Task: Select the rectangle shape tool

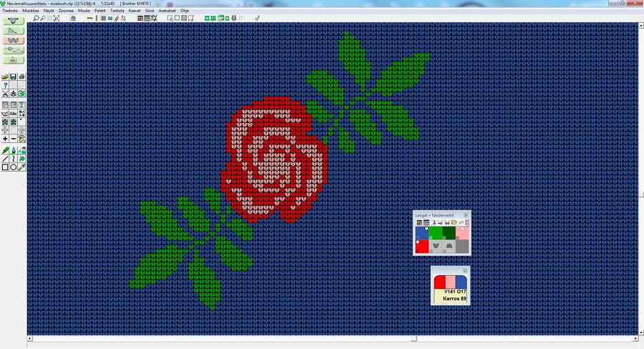Action: [5, 167]
